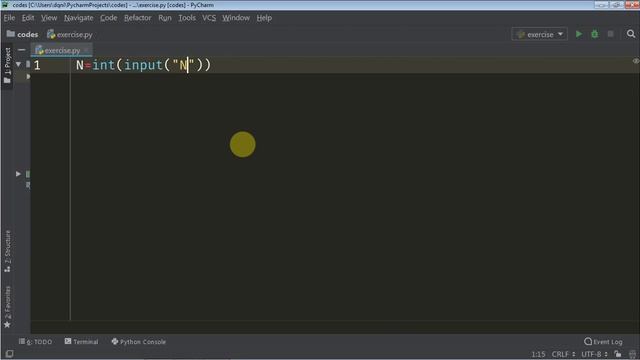
Task: Open Search Everywhere magnifier
Action: point(631,34)
